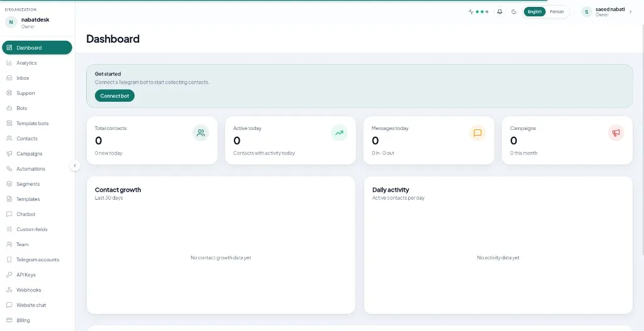Click 'Contacts with activity today' text
This screenshot has width=644, height=331.
(x=264, y=153)
